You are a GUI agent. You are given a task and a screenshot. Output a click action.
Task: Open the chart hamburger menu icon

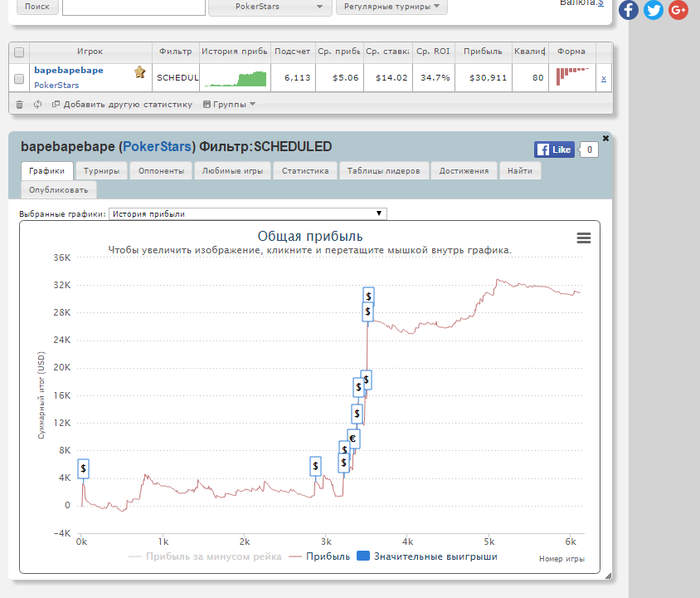click(x=583, y=238)
